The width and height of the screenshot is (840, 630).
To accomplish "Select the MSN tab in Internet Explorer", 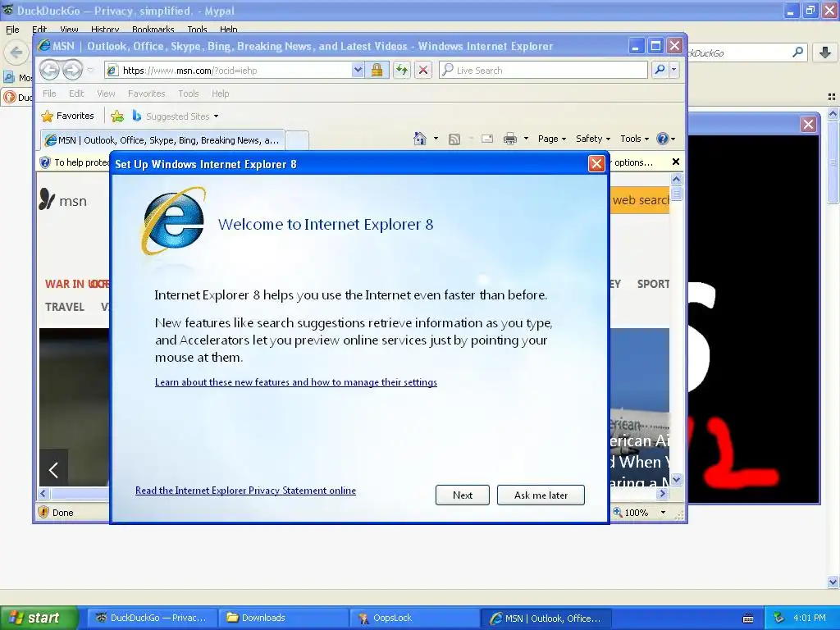I will tap(162, 140).
